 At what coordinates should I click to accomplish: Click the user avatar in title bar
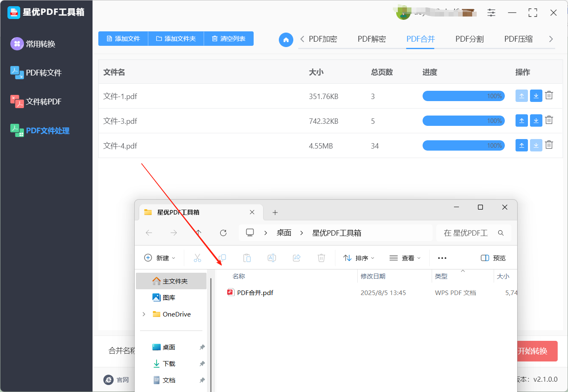[403, 13]
